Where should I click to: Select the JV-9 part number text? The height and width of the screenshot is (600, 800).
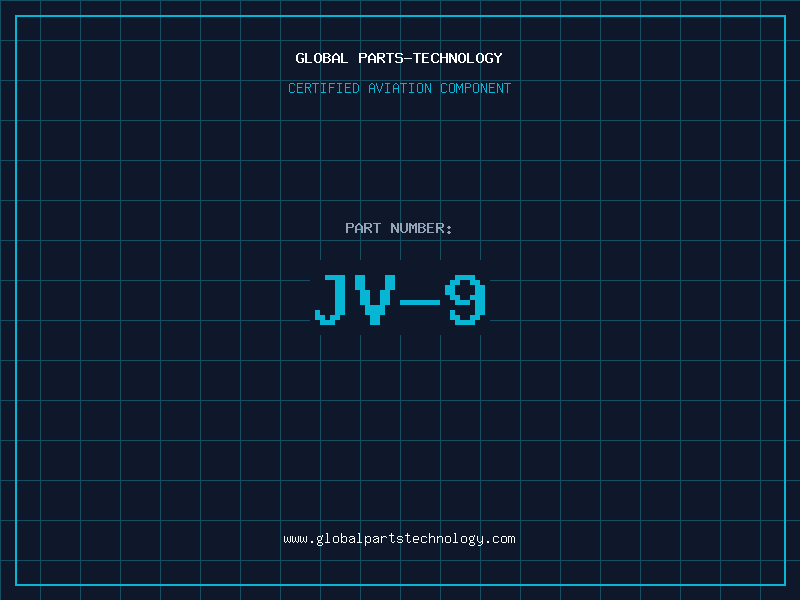point(400,299)
